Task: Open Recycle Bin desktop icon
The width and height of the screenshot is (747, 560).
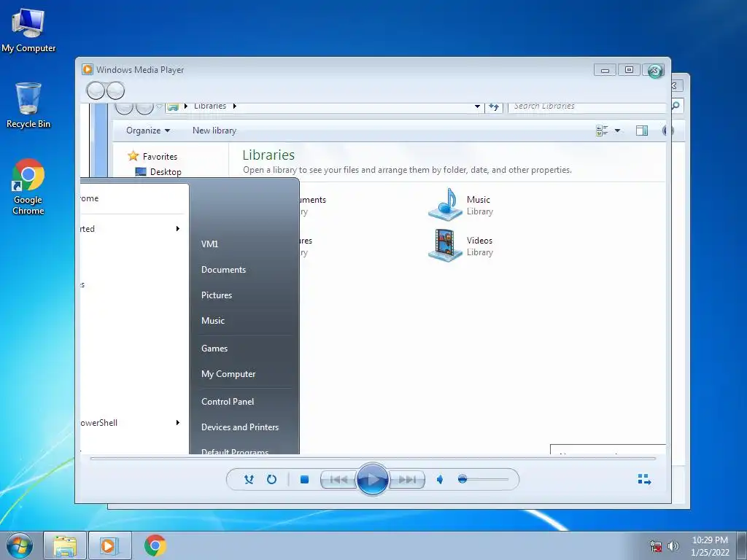Action: tap(28, 105)
